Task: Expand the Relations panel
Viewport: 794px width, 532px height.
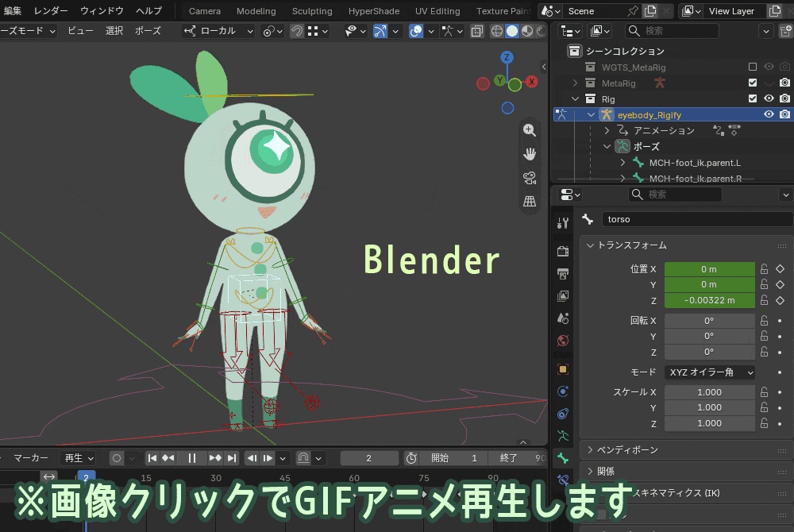Action: [590, 472]
